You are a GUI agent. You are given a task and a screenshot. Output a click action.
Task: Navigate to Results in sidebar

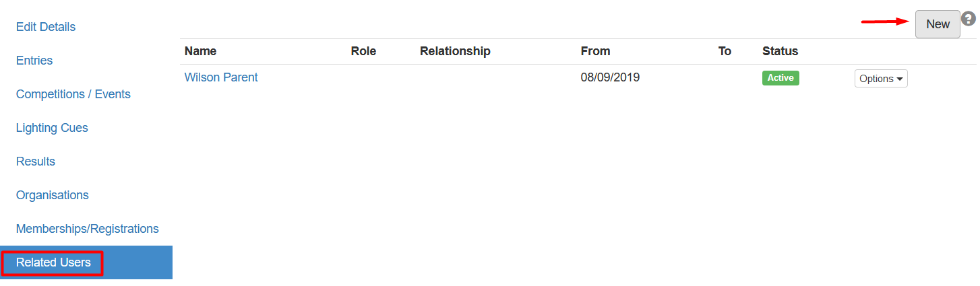point(36,162)
